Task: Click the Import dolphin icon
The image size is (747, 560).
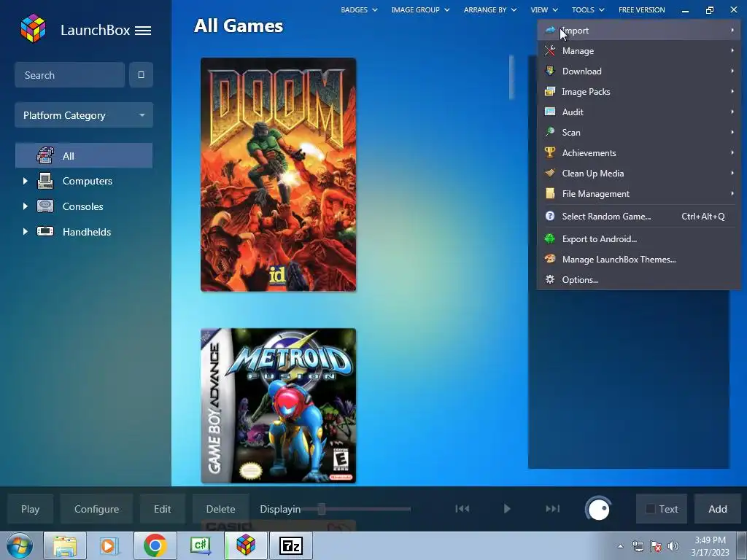Action: (x=550, y=30)
